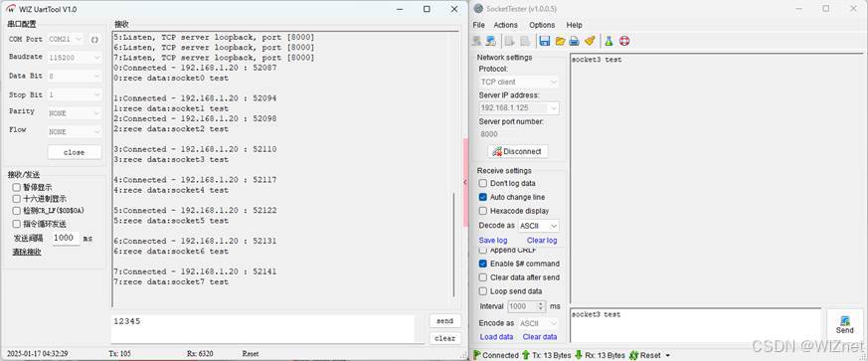
Task: Expand the Reset dropdown arrow in SocketTester status bar
Action: [x=667, y=355]
